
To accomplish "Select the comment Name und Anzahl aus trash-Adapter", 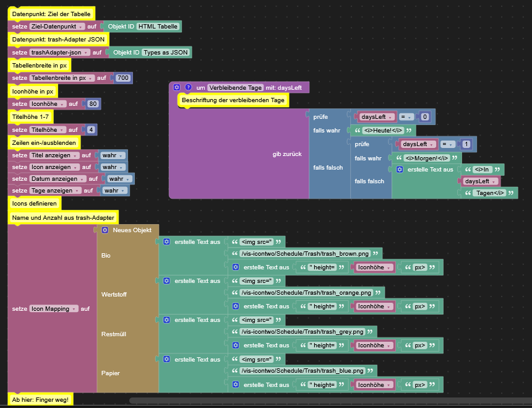I will (x=63, y=217).
